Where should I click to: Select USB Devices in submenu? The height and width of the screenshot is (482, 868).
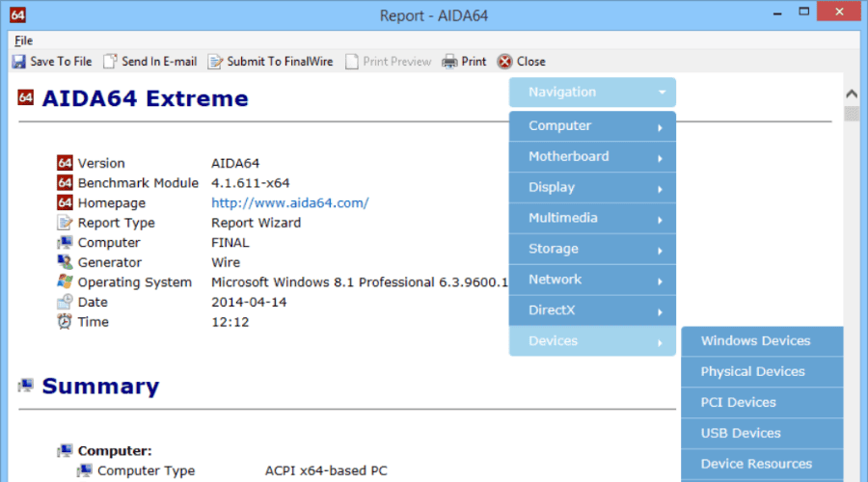(762, 433)
